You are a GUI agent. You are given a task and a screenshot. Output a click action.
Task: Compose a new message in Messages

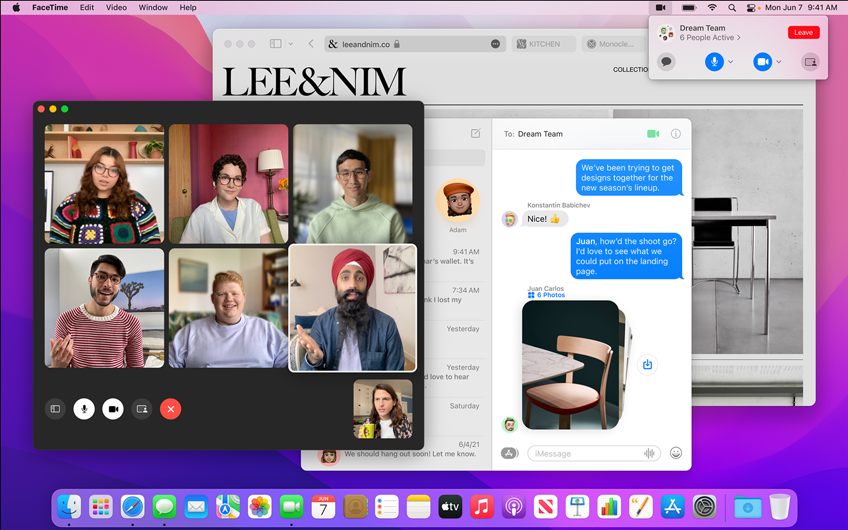click(475, 134)
